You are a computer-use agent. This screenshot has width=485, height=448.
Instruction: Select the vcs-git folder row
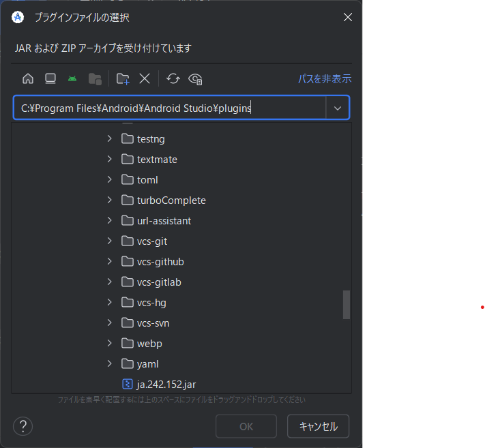point(181,241)
